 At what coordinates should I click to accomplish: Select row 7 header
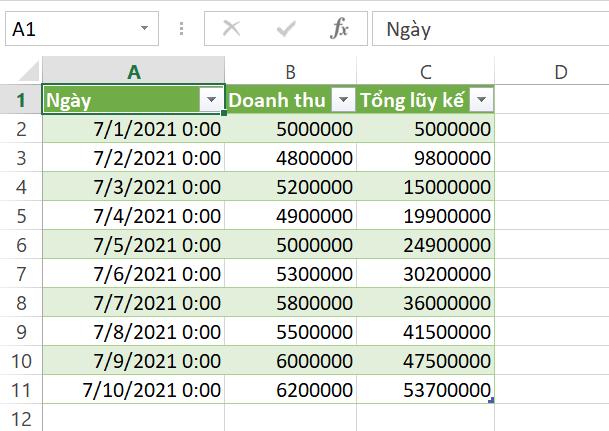click(x=21, y=274)
